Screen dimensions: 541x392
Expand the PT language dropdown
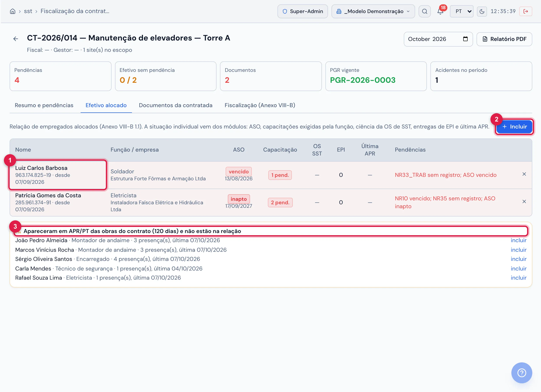pyautogui.click(x=462, y=11)
